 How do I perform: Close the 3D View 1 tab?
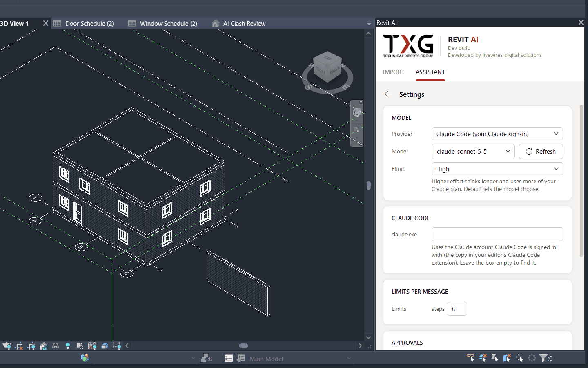46,23
